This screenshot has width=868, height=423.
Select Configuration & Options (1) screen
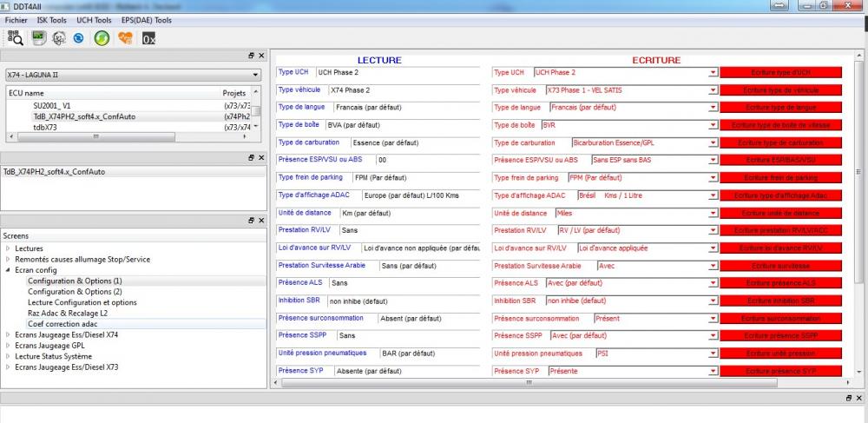75,281
